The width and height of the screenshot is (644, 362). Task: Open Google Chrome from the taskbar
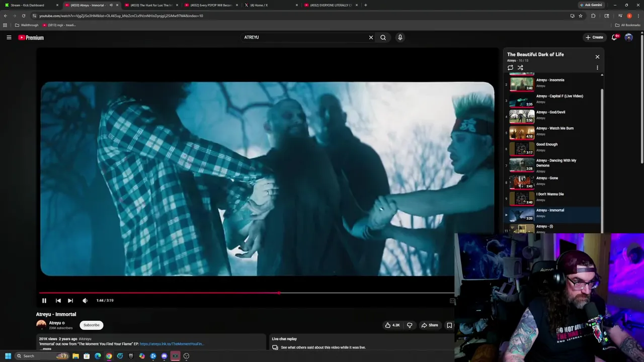coord(109,356)
